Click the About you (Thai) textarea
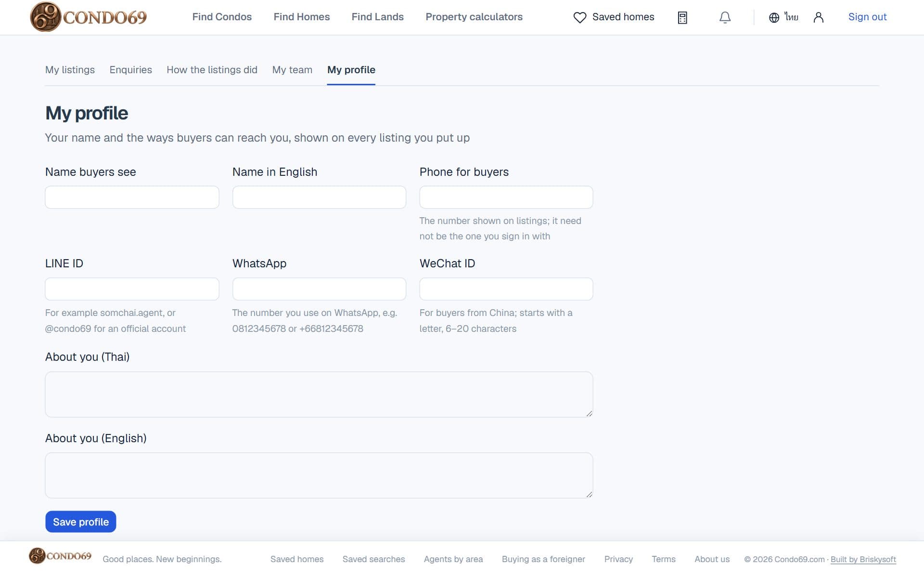The height and width of the screenshot is (578, 924). (x=319, y=394)
